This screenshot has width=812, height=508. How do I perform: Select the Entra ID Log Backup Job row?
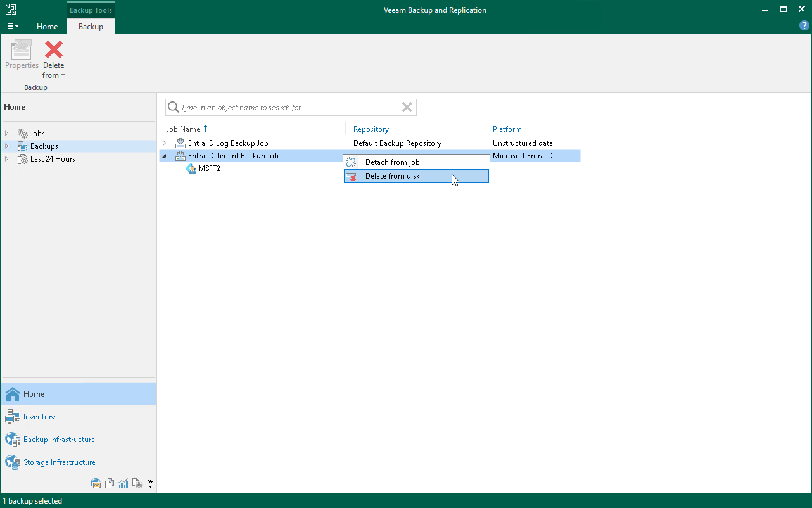click(x=370, y=143)
